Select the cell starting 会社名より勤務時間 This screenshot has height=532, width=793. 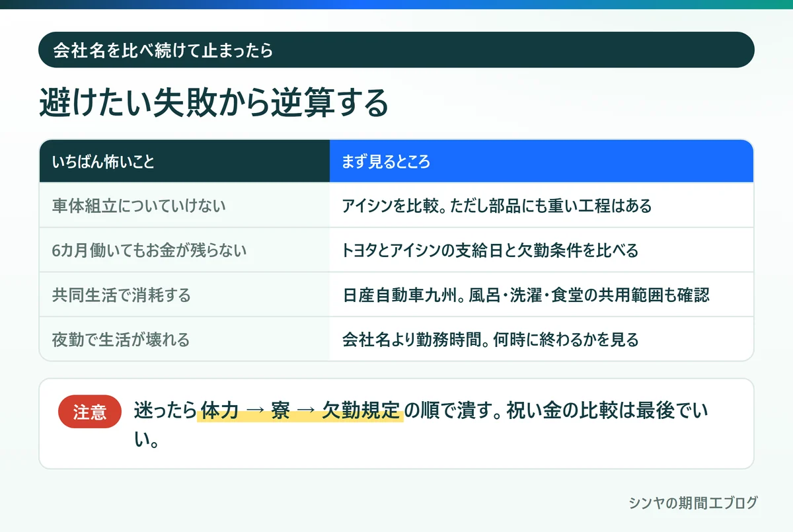(x=541, y=340)
